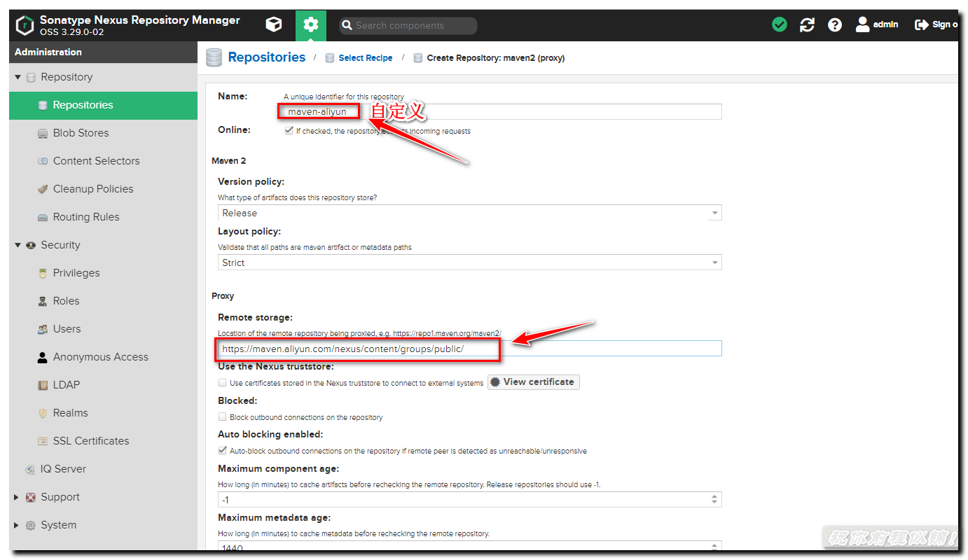Go to Cleanup Policies

(x=103, y=189)
